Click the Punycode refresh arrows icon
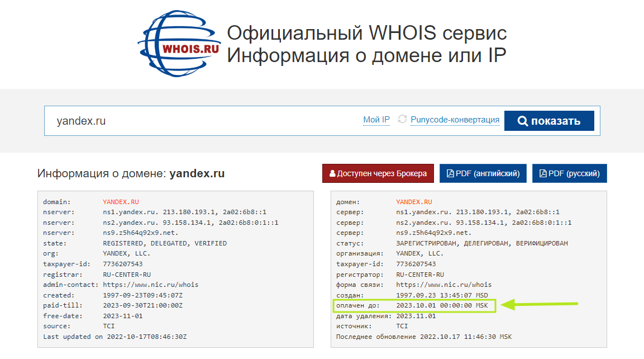This screenshot has width=644, height=359. 402,119
